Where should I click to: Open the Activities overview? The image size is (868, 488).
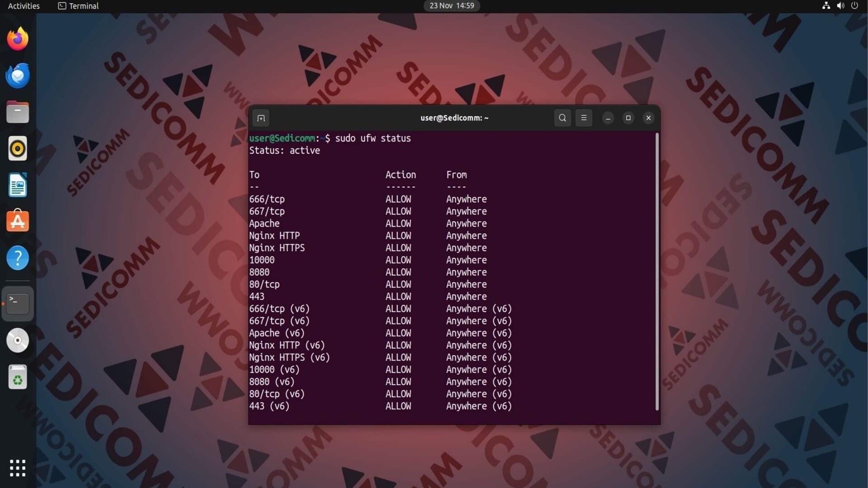[x=24, y=6]
